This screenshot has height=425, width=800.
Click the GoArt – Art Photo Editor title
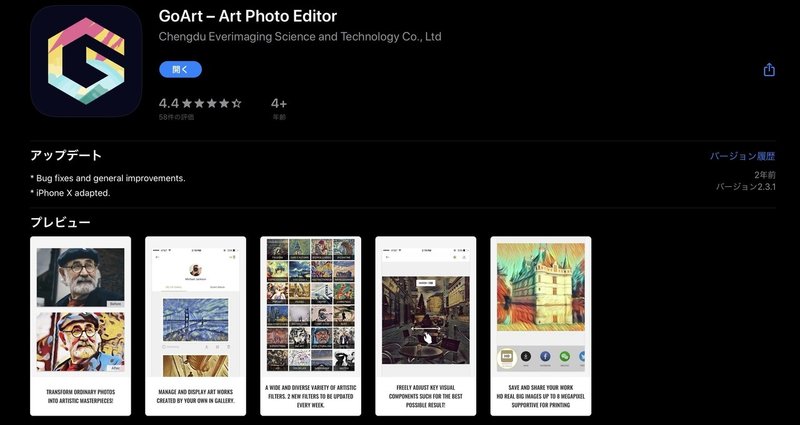[x=248, y=16]
